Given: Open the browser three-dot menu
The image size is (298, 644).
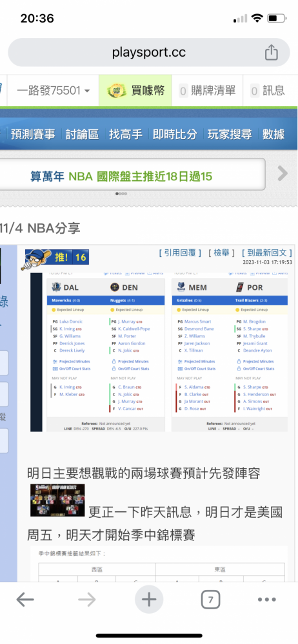Looking at the screenshot, I should click(x=267, y=600).
